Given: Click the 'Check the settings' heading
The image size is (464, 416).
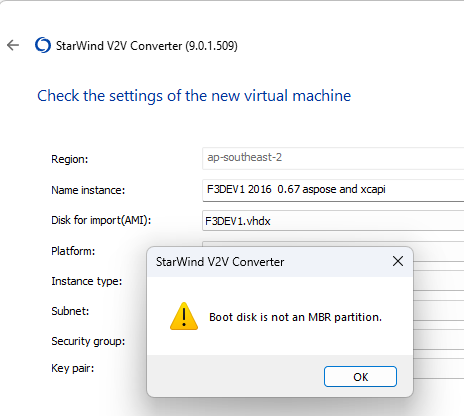Looking at the screenshot, I should [x=194, y=96].
